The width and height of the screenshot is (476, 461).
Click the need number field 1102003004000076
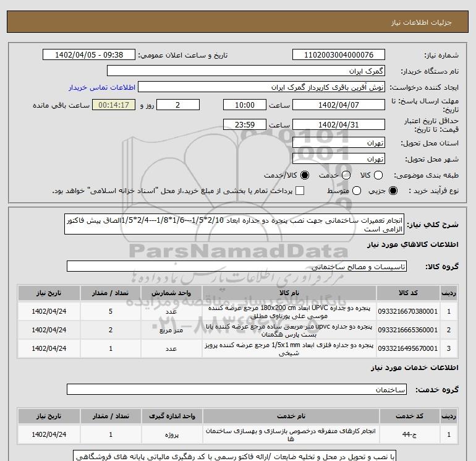(339, 54)
